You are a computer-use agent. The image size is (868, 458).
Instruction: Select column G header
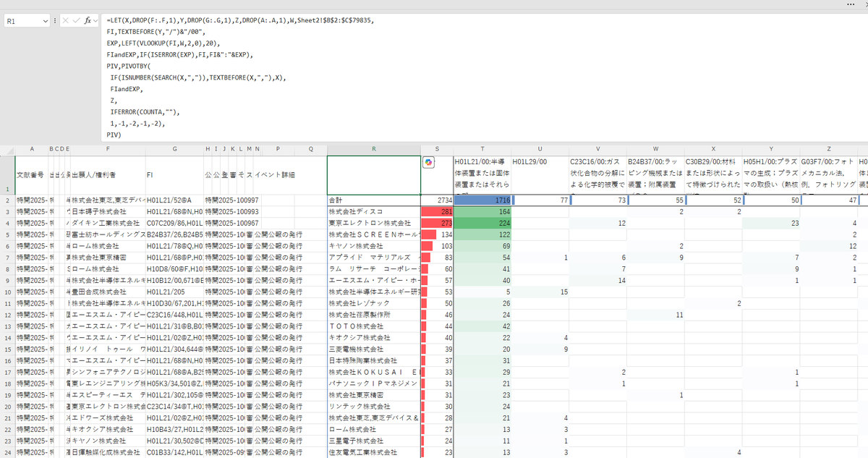pos(174,149)
